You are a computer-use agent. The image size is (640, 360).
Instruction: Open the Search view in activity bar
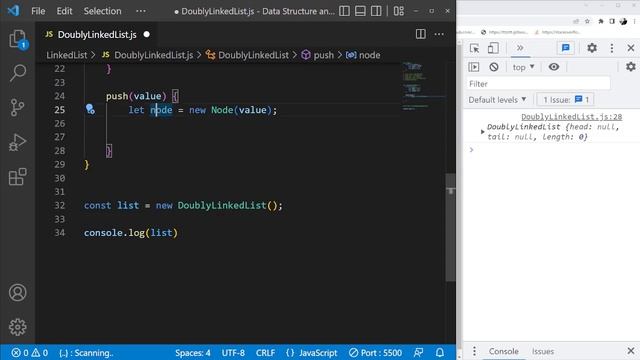[18, 73]
